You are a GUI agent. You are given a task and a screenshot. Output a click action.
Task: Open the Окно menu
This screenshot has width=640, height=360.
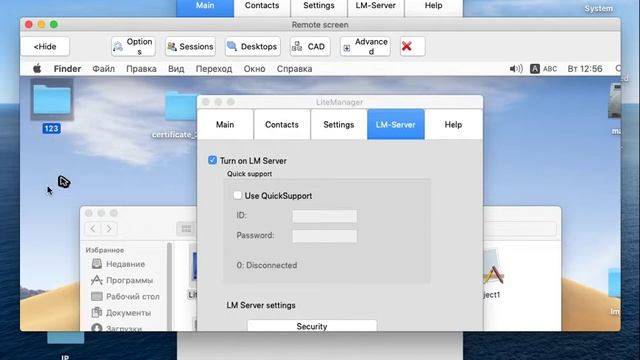click(x=254, y=69)
